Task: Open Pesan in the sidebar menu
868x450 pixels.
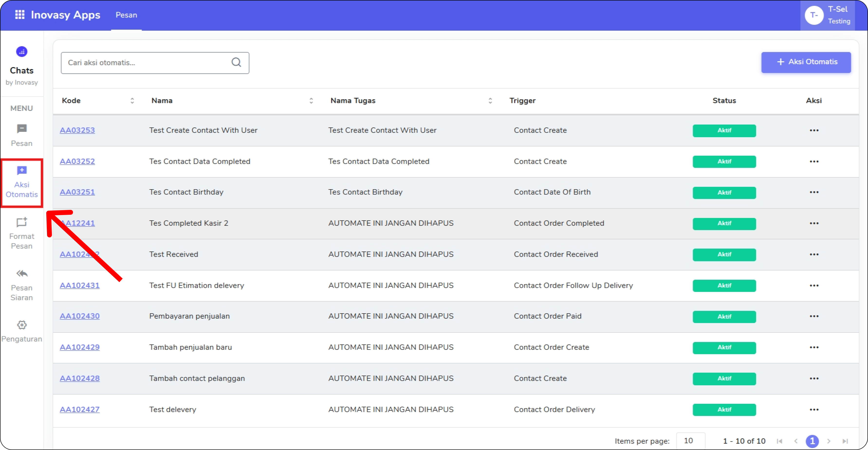Action: 22,135
